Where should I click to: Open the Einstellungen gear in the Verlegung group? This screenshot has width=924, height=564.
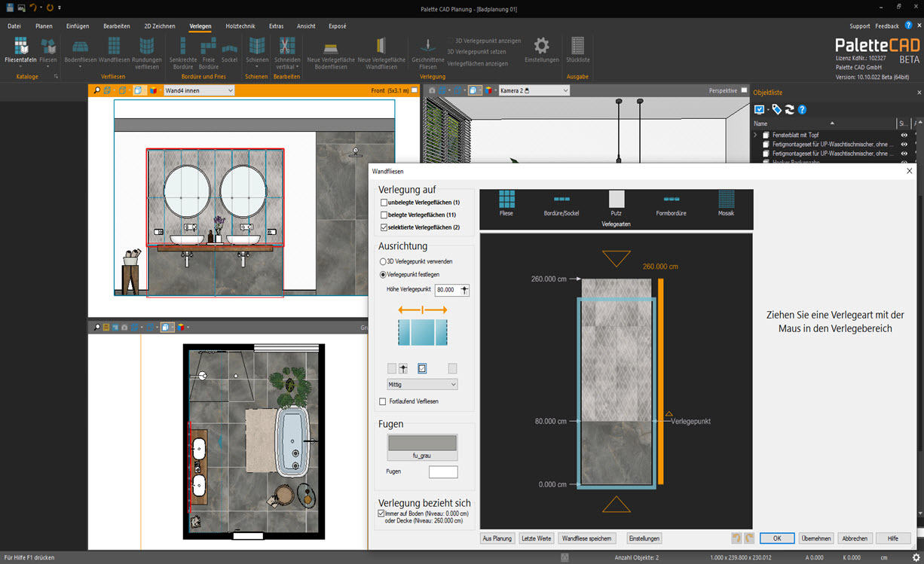541,50
